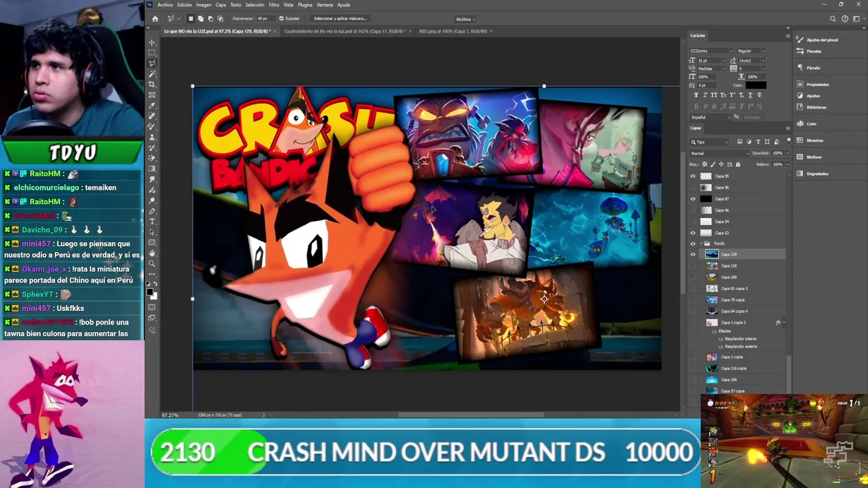
Task: Toggle the layer filter on/off switch
Action: [788, 140]
